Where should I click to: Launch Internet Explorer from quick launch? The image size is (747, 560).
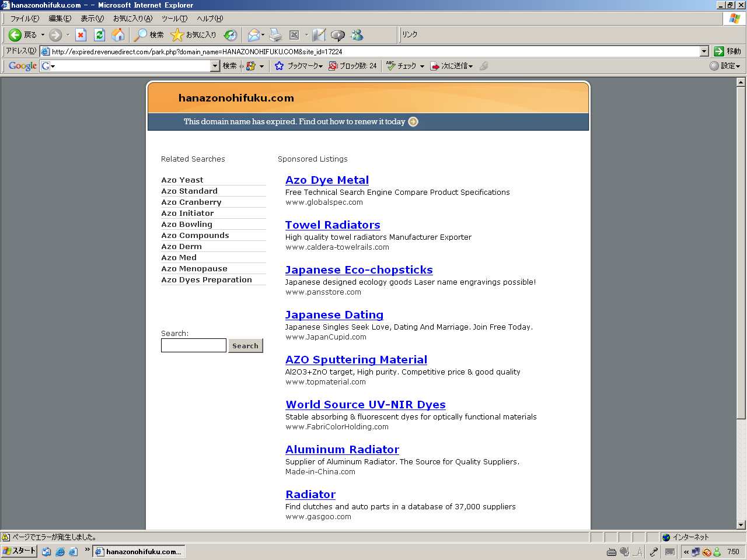point(60,551)
